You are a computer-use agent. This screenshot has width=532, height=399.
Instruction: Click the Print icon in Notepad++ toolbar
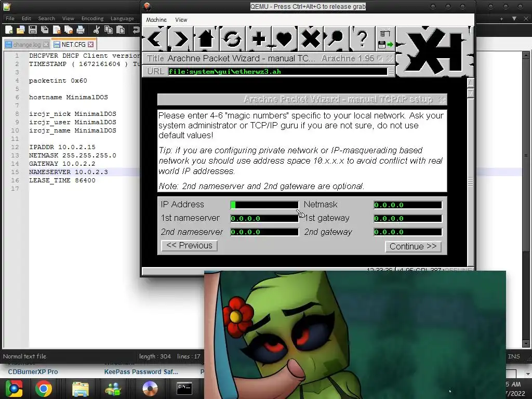(81, 30)
